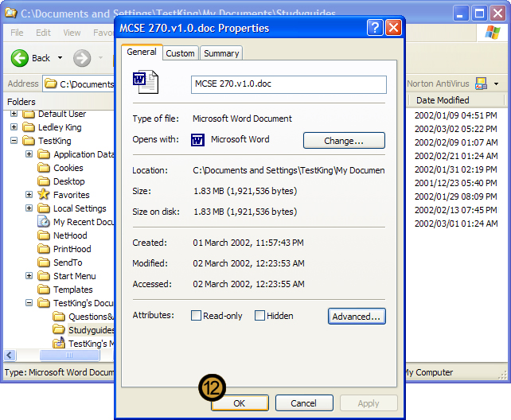Expand the Local Settings folder node
This screenshot has width=511, height=420.
click(29, 208)
